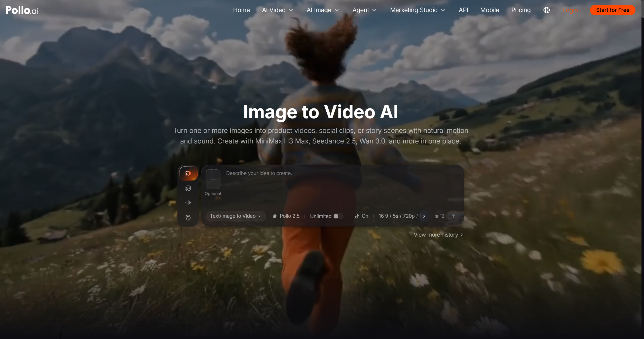Select the AI image generator sidebar icon

(188, 188)
